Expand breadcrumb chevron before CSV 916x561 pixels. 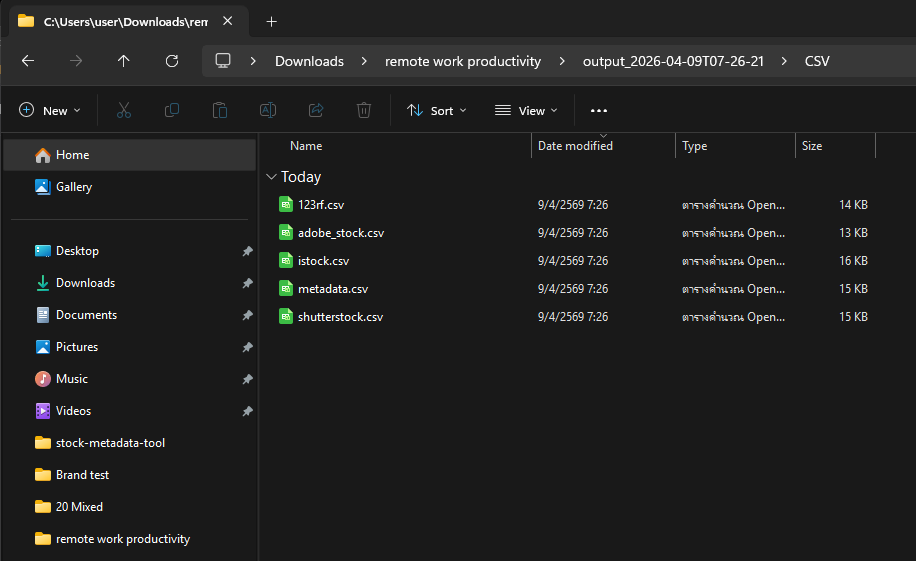coord(784,61)
